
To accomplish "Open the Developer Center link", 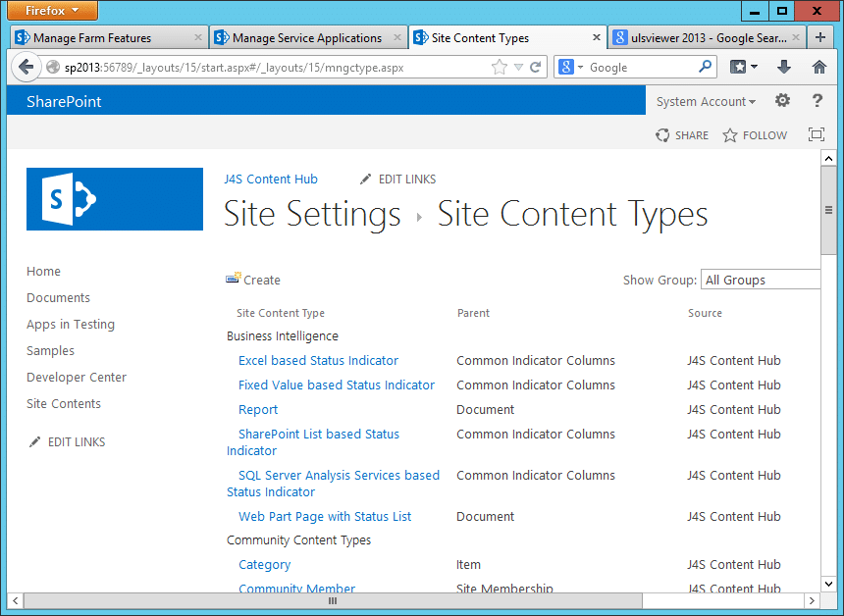I will click(77, 377).
